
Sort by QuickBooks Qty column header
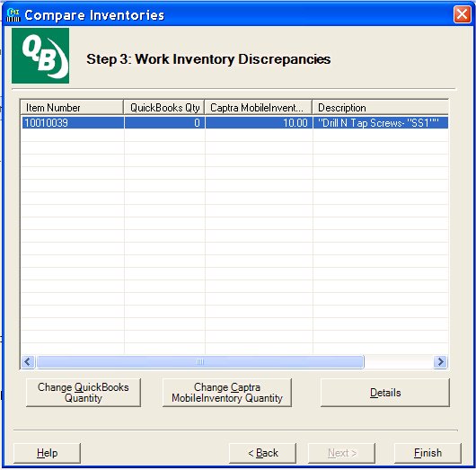164,108
